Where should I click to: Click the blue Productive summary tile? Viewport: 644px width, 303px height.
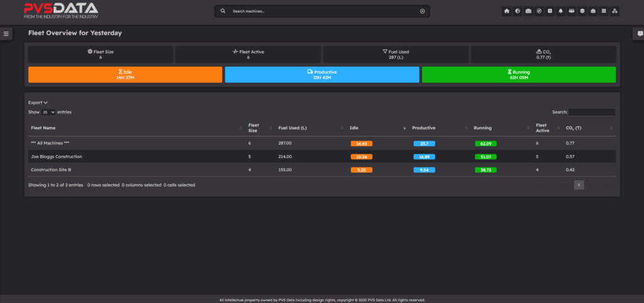322,74
